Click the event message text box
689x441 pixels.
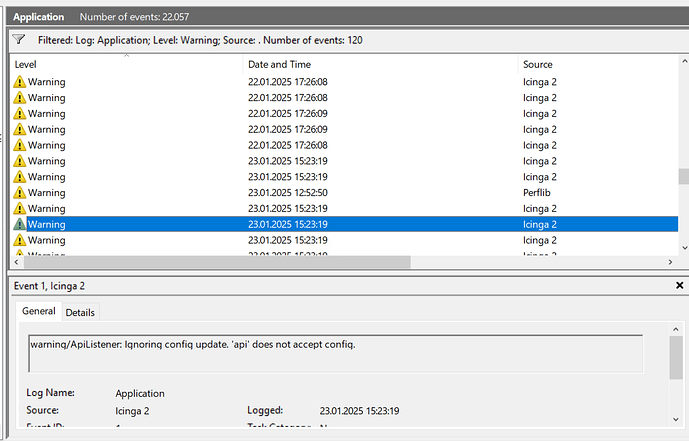click(336, 353)
